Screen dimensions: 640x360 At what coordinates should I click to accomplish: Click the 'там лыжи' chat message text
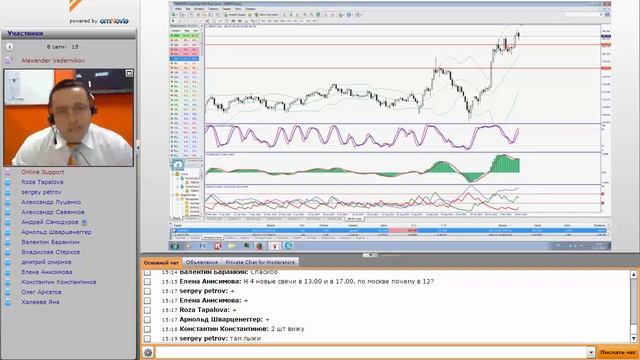[245, 338]
